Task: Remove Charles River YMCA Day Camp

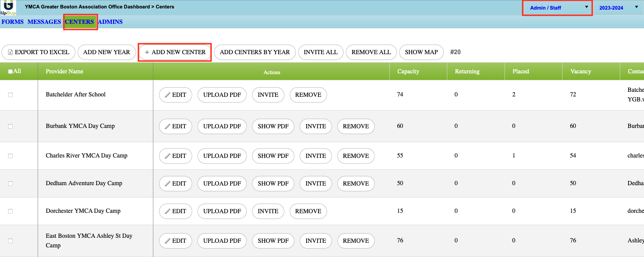Action: click(356, 156)
